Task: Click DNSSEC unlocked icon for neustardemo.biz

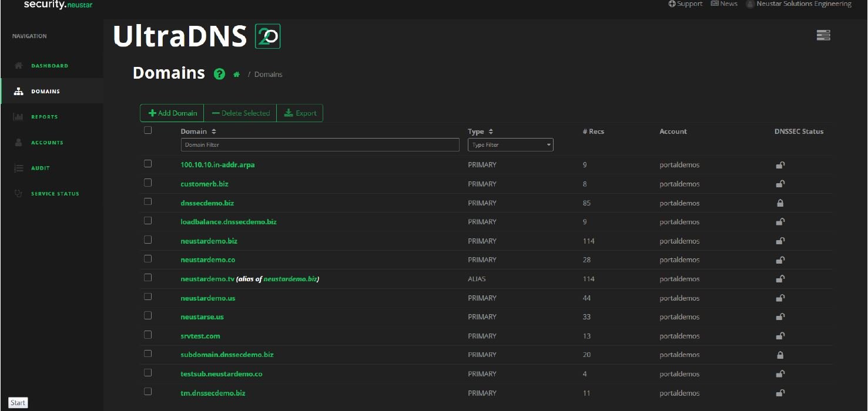Action: coord(780,241)
